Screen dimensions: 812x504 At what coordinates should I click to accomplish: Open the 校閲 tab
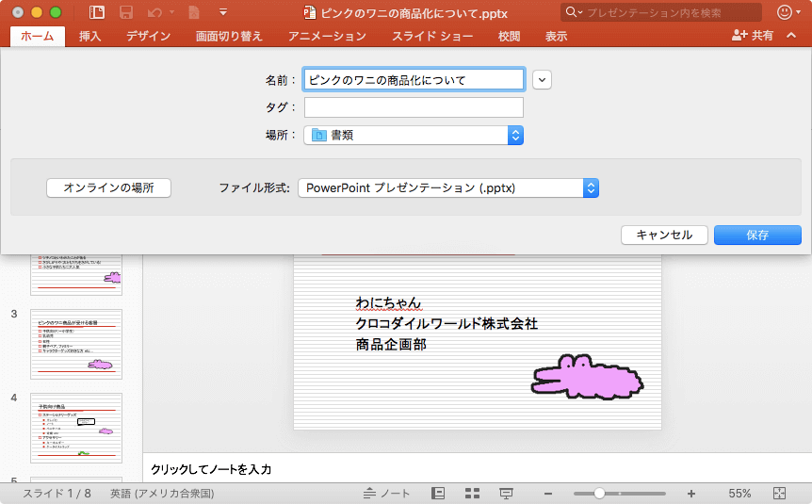[x=509, y=36]
